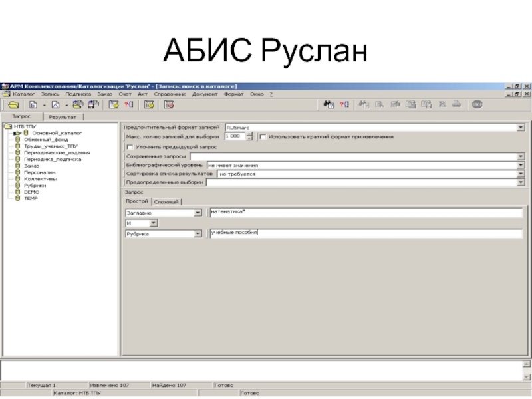The width and height of the screenshot is (532, 399).
Task: Click the second greyed copy-records icon
Action: click(x=426, y=104)
